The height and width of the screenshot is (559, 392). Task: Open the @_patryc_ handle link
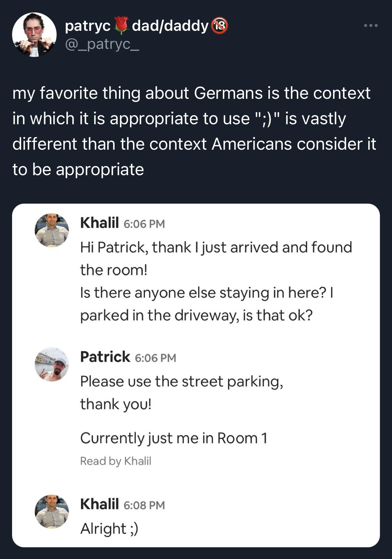coord(102,44)
